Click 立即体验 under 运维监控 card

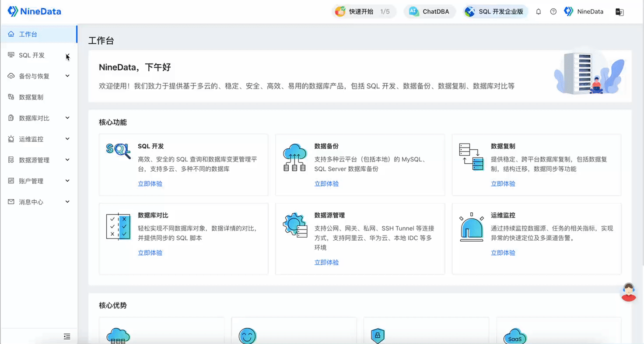click(503, 253)
